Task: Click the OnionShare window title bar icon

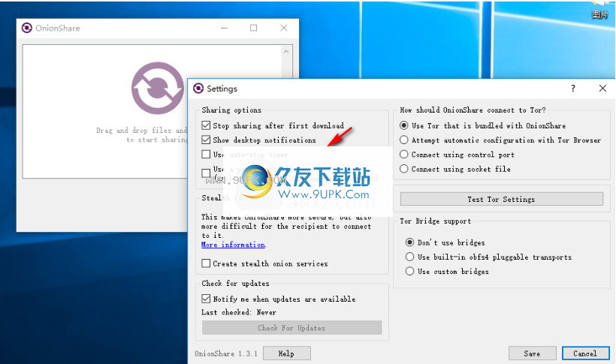Action: pos(27,28)
